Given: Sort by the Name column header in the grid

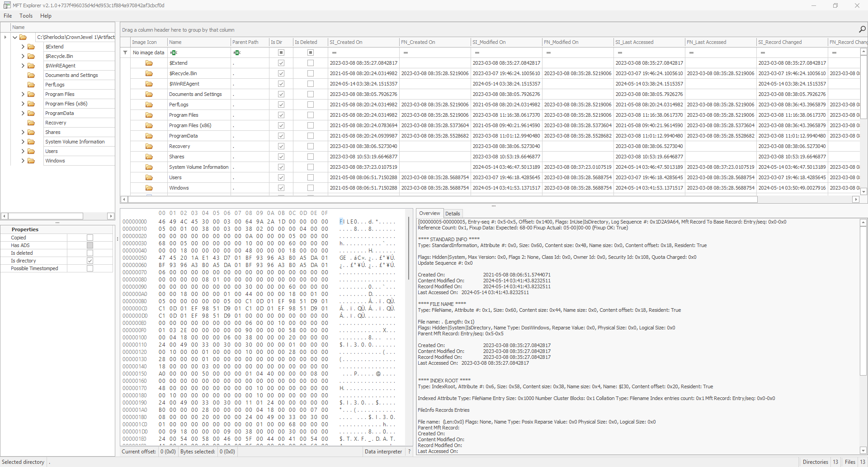Looking at the screenshot, I should pos(199,42).
